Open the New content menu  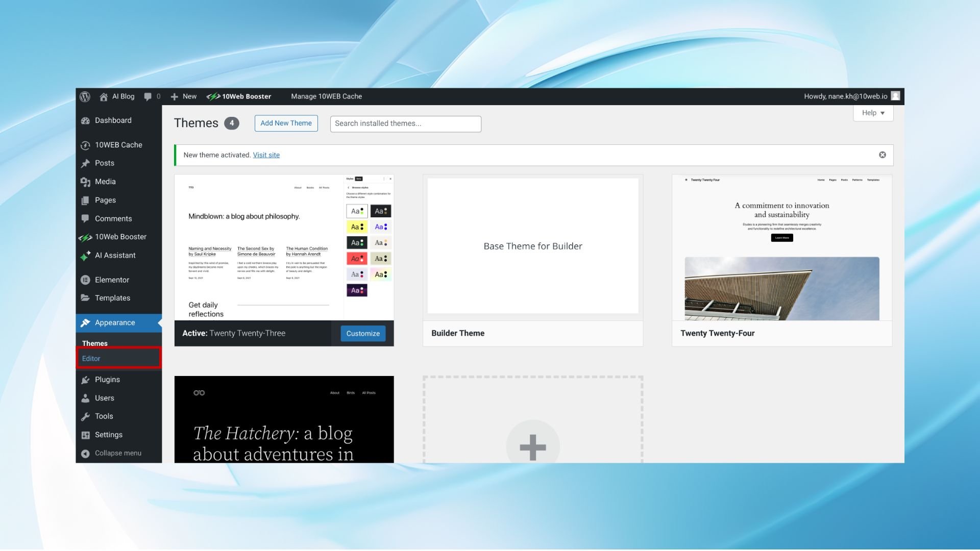point(184,96)
